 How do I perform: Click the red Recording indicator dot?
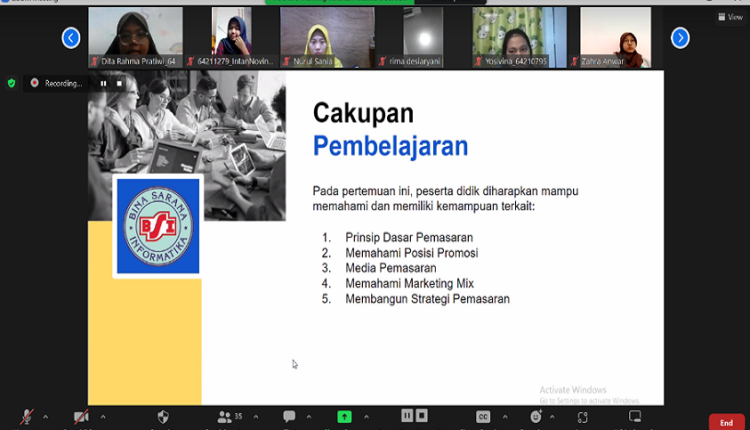34,83
